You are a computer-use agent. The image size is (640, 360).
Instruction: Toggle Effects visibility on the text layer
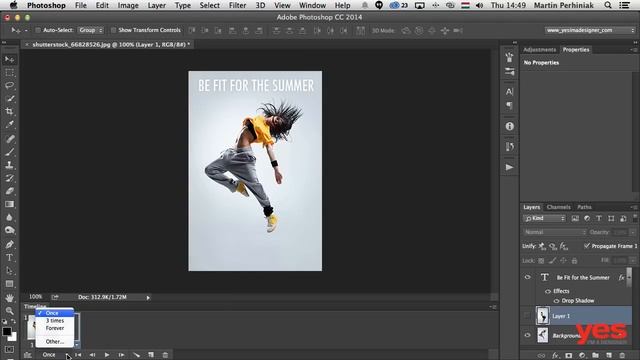548,291
